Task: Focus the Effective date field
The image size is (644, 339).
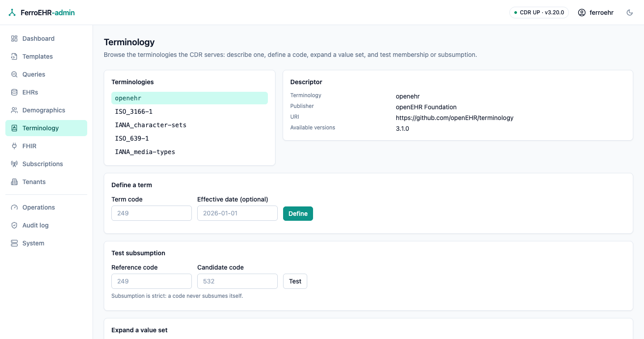Action: tap(237, 213)
